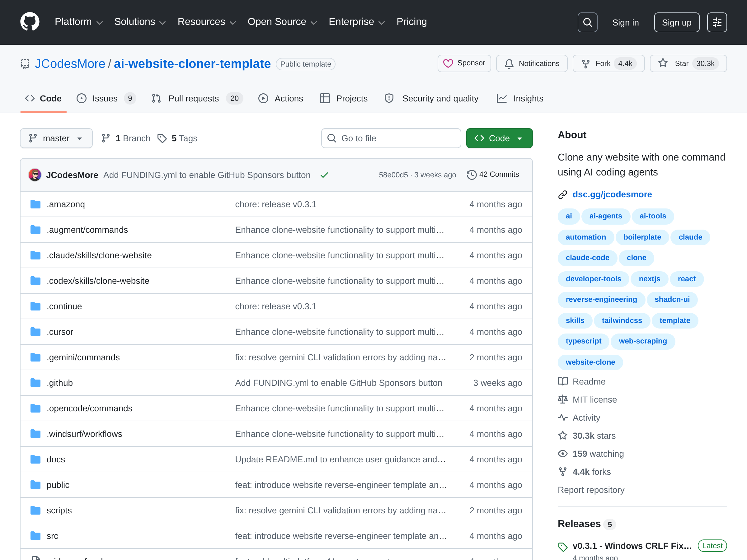
Task: Click the folder icon beside scripts
Action: pyautogui.click(x=35, y=511)
